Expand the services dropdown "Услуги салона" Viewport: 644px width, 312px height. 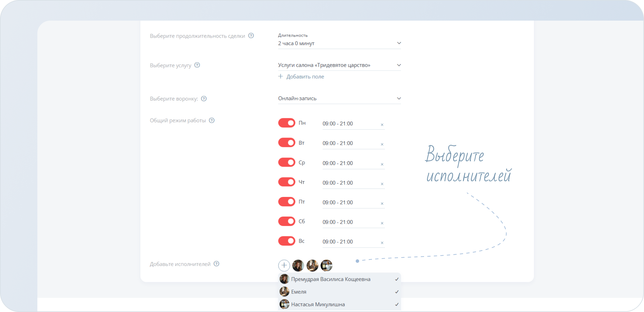[339, 65]
